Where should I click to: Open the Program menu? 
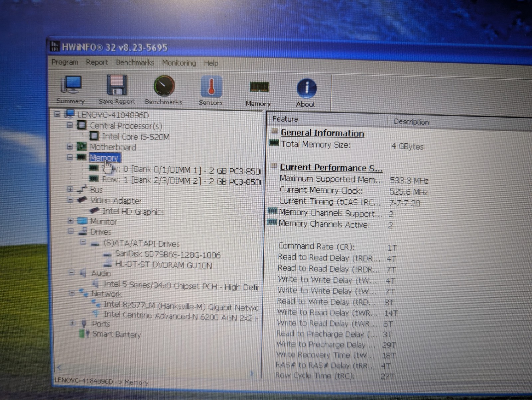(65, 62)
